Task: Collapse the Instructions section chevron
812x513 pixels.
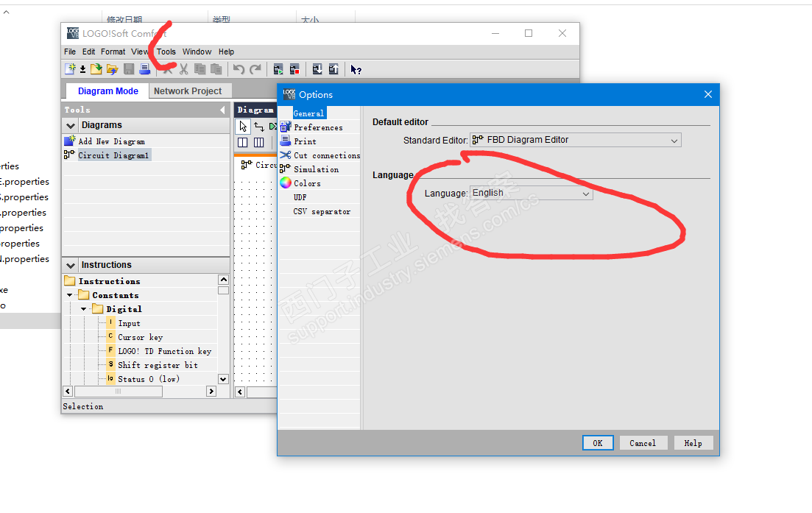Action: pyautogui.click(x=71, y=265)
